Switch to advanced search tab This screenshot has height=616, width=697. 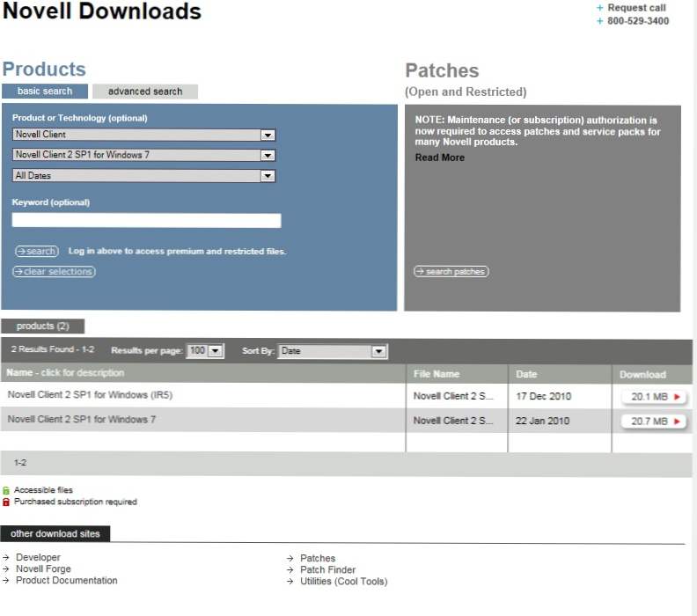pyautogui.click(x=145, y=92)
